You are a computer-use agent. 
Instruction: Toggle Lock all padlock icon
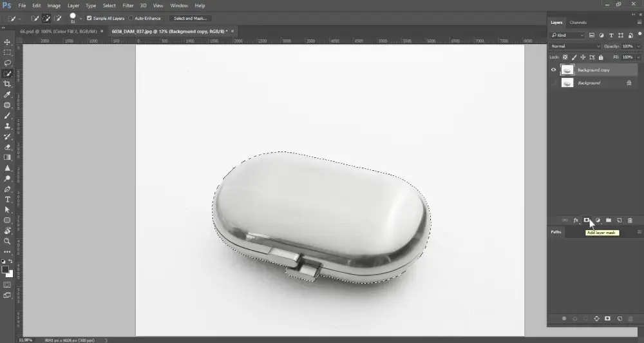(601, 57)
